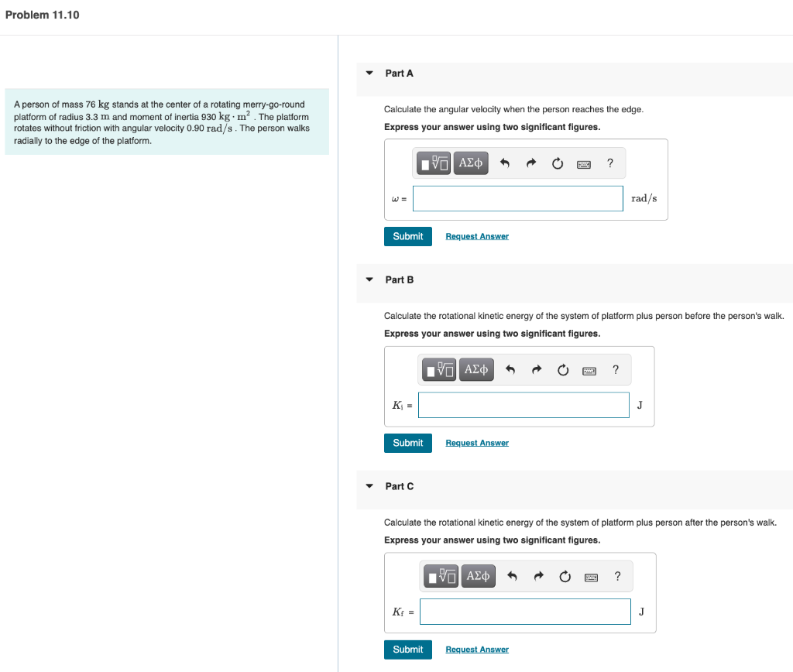Reset the Part B answer with circular reset icon
793x672 pixels.
562,369
